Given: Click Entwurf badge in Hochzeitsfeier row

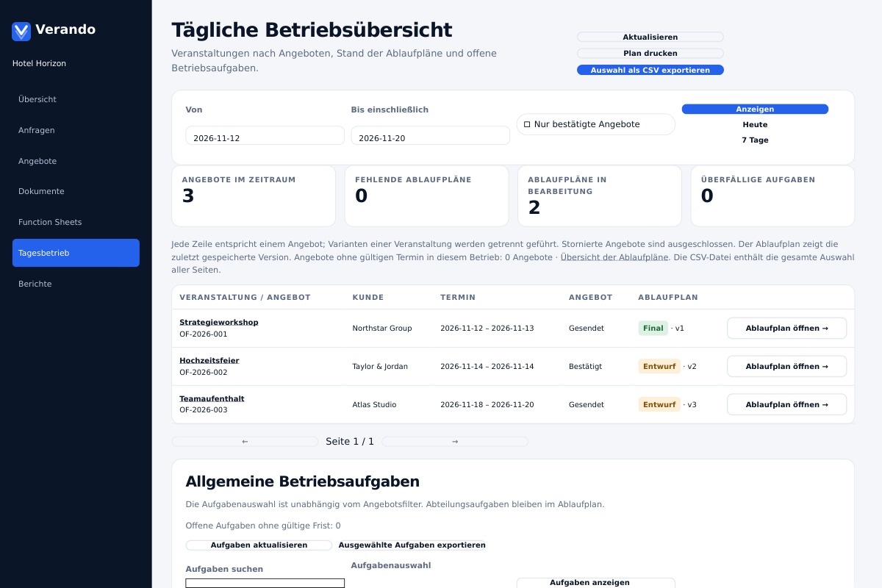Looking at the screenshot, I should (x=659, y=366).
